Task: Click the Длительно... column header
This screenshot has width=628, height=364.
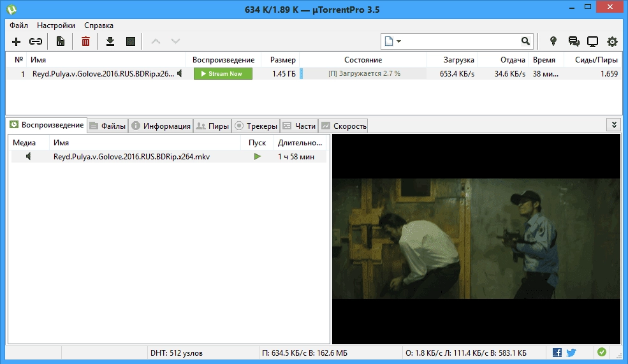Action: point(300,143)
